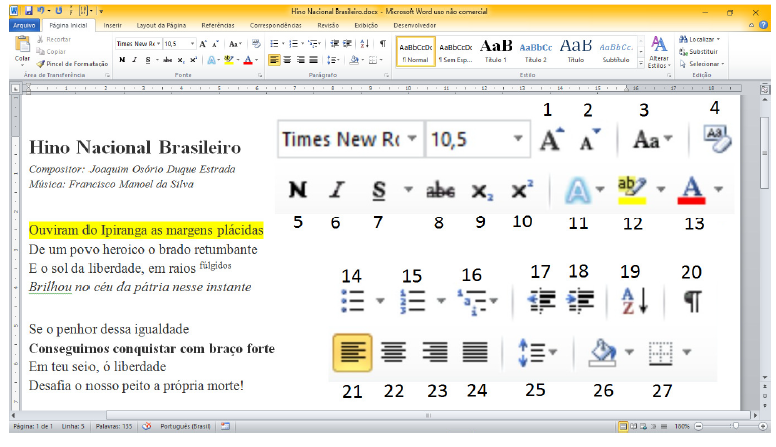Switch to the Layout da Página tab

coord(161,25)
